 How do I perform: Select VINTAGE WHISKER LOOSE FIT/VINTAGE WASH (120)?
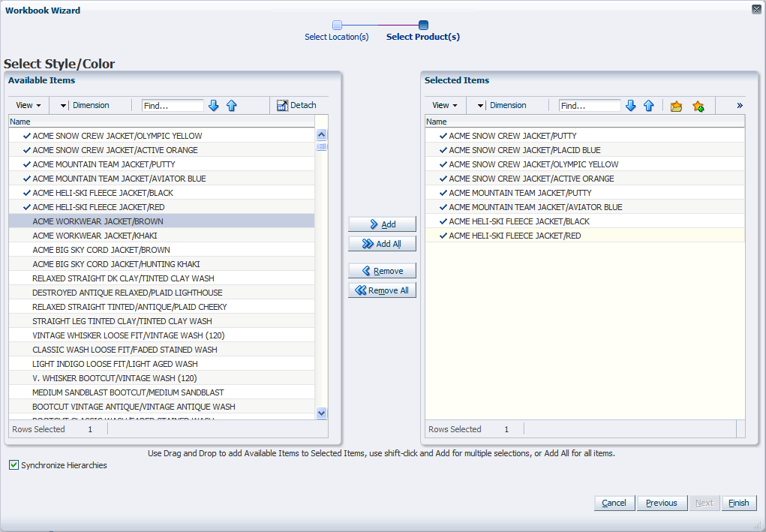tap(162, 335)
